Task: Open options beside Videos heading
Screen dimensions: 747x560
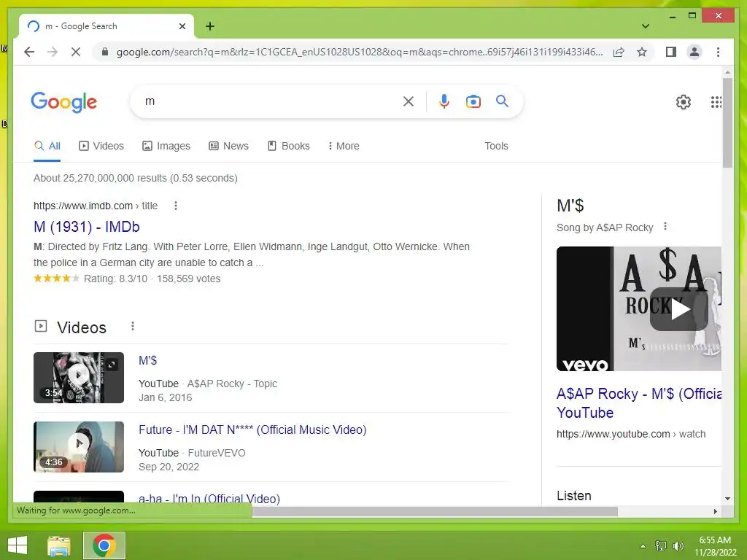Action: [x=133, y=326]
